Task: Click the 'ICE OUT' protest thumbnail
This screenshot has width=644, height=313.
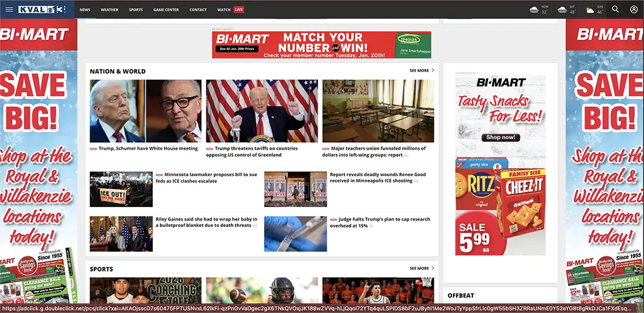Action: (x=121, y=189)
